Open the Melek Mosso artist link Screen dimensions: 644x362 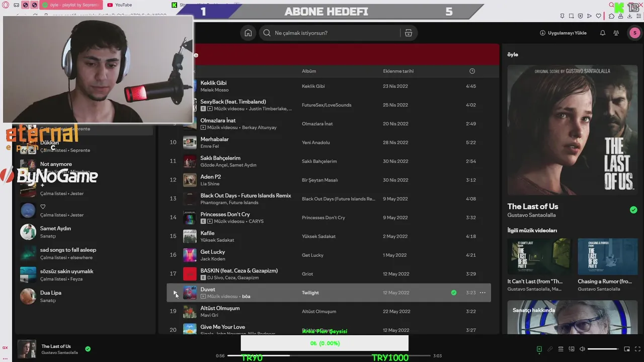[214, 90]
